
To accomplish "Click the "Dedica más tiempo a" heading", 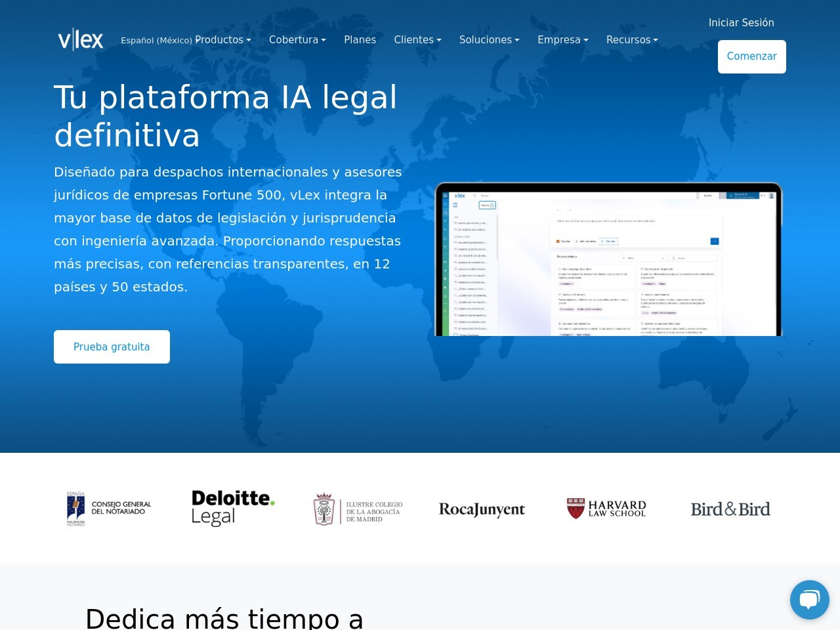I will (224, 618).
